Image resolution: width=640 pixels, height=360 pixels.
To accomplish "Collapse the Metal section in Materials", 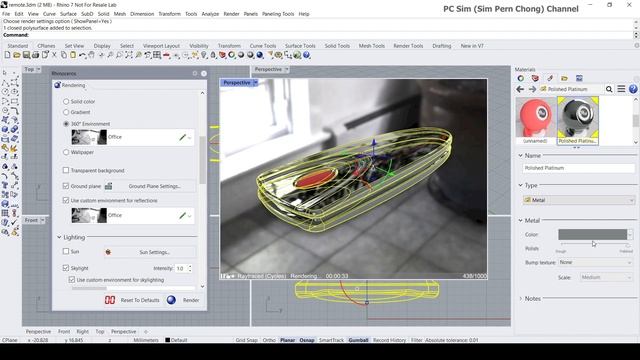I will click(x=520, y=220).
